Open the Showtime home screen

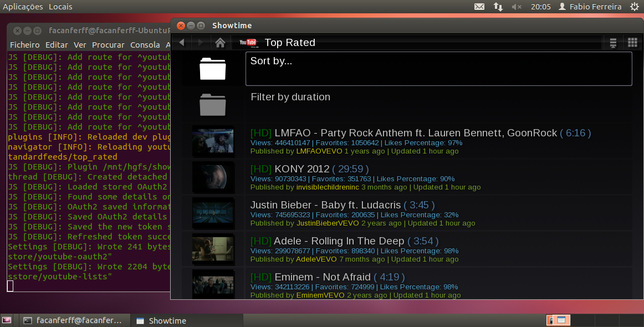[x=220, y=42]
